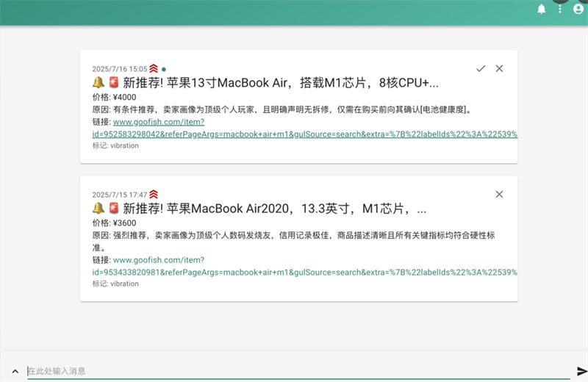Delete the ¥4000 MacBook Air message

[x=499, y=68]
